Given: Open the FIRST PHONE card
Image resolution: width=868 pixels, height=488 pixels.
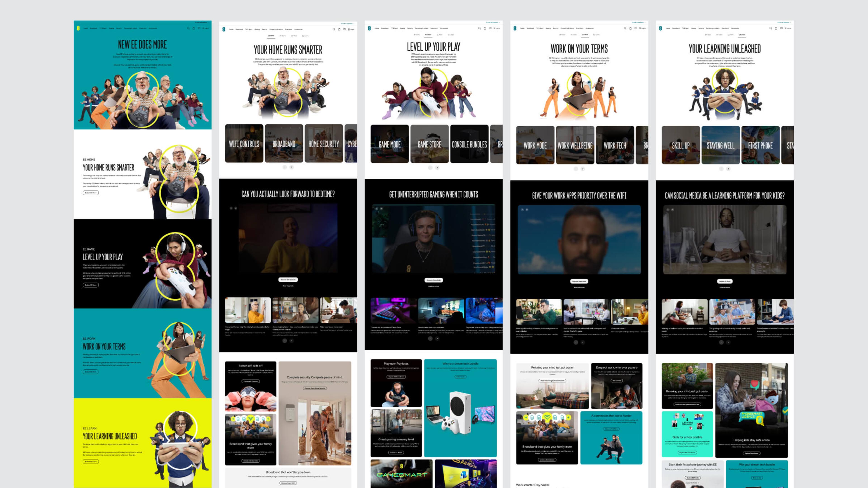Looking at the screenshot, I should 760,145.
